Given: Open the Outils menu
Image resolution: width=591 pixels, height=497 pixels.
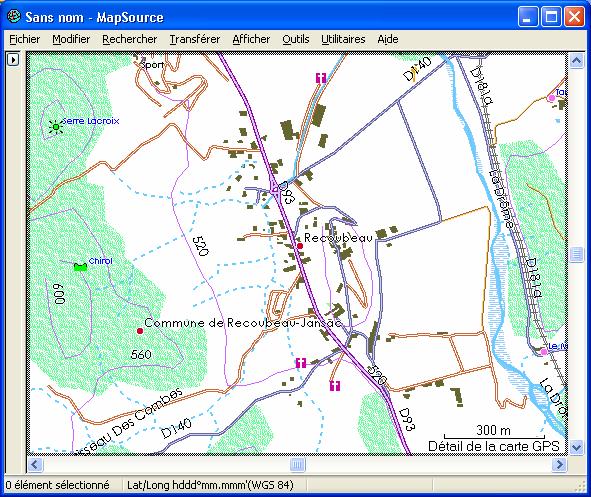Looking at the screenshot, I should [x=296, y=39].
